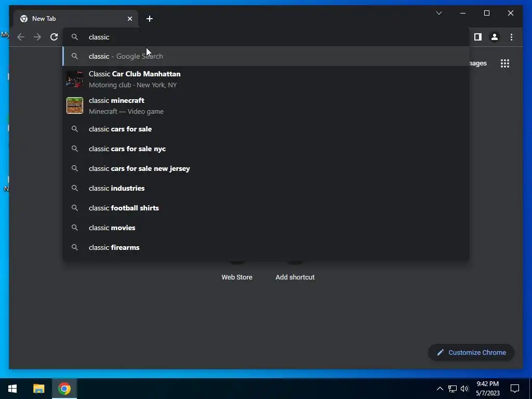Image resolution: width=532 pixels, height=399 pixels.
Task: Select classic - Google Search suggestion
Action: click(x=266, y=56)
